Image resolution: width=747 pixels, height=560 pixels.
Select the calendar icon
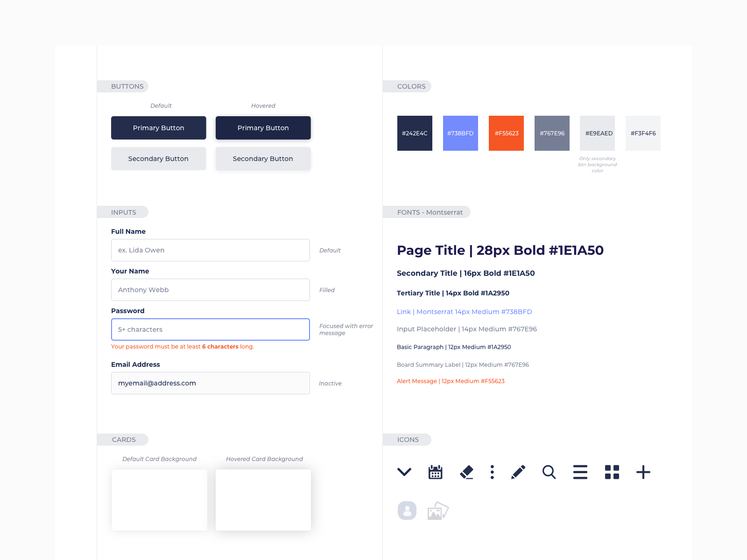click(x=435, y=472)
